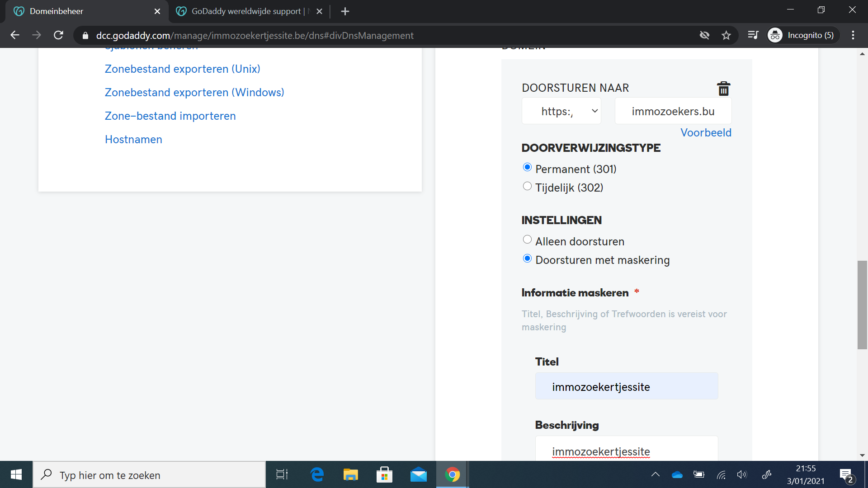Bookmark this page with star icon
The height and width of the screenshot is (488, 868).
(x=726, y=35)
